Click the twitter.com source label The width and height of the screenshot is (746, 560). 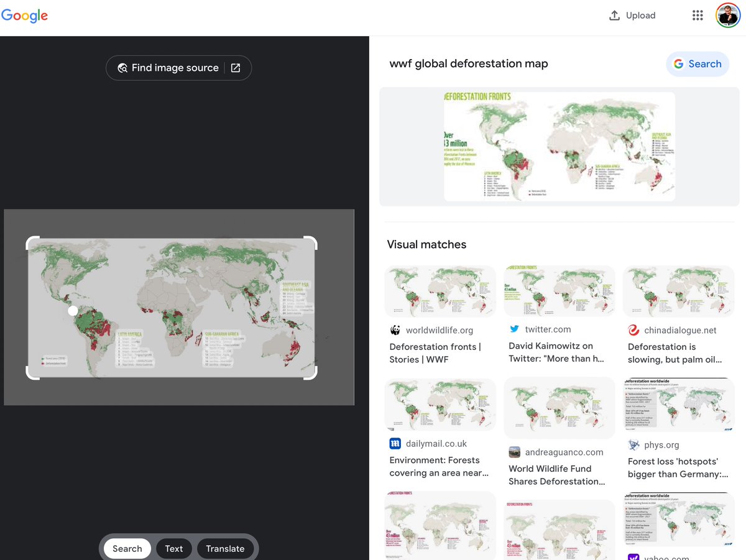point(548,329)
